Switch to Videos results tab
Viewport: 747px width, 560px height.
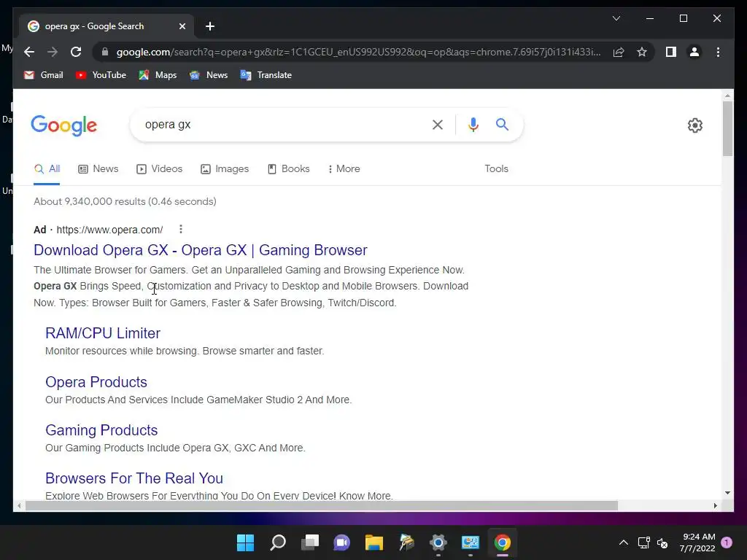click(x=159, y=169)
